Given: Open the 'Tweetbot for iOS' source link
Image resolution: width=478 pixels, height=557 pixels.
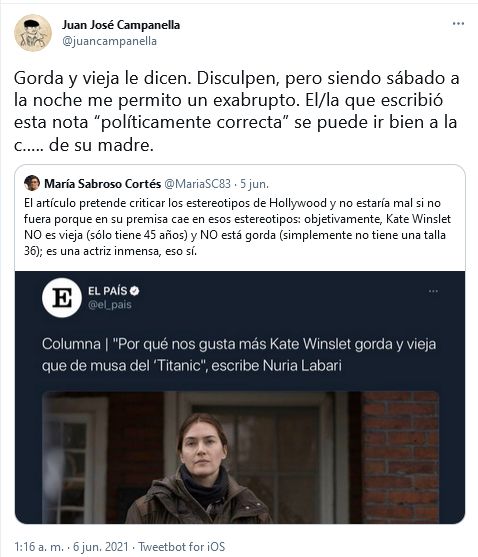Looking at the screenshot, I should tap(181, 546).
